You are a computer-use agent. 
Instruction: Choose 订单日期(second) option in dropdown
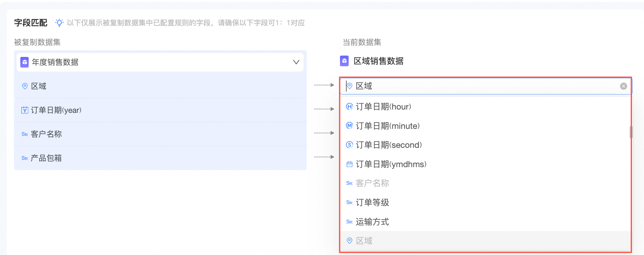(x=389, y=145)
